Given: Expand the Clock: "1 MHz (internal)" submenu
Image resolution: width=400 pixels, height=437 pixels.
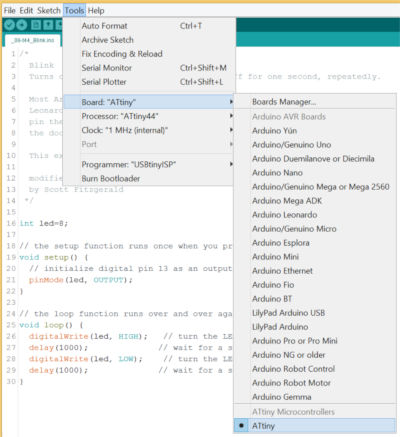Looking at the screenshot, I should 149,130.
